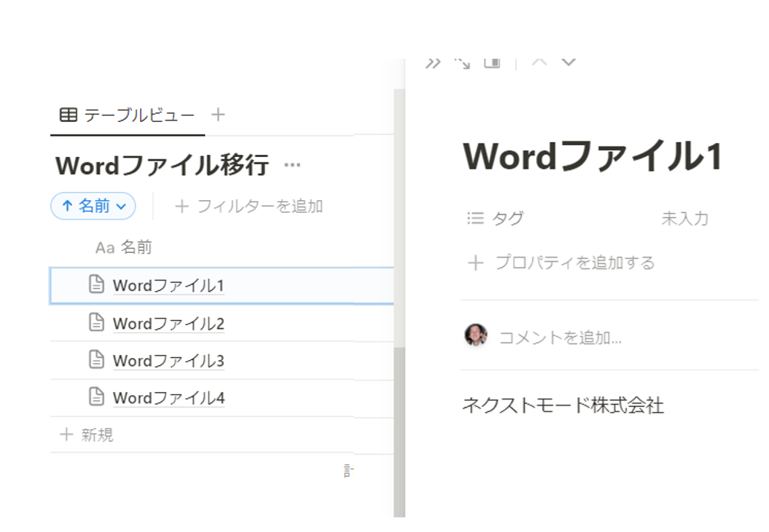Open database options via the ... menu
769x532 pixels.
pyautogui.click(x=291, y=167)
